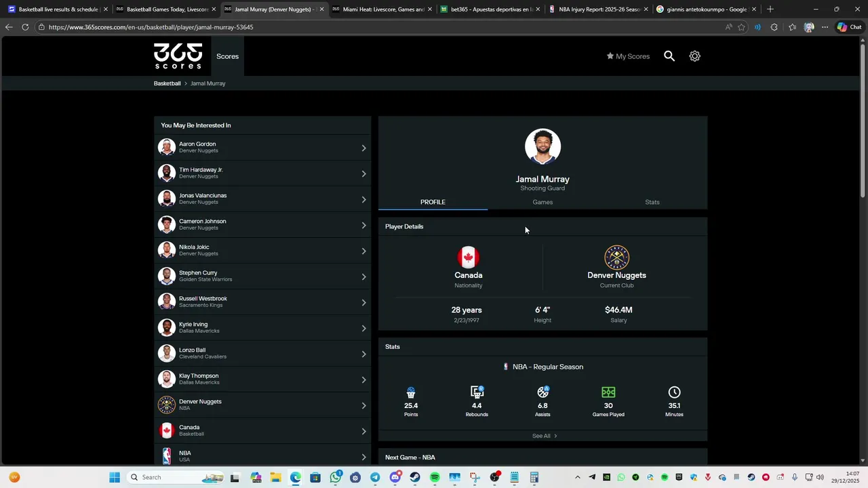Image resolution: width=868 pixels, height=488 pixels.
Task: Expand Kyrie Irving row chevron
Action: [x=363, y=328]
